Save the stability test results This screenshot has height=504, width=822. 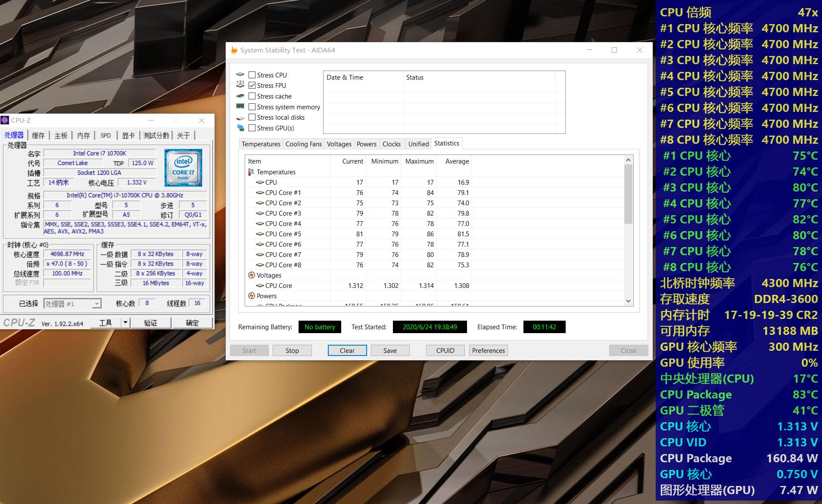tap(390, 350)
